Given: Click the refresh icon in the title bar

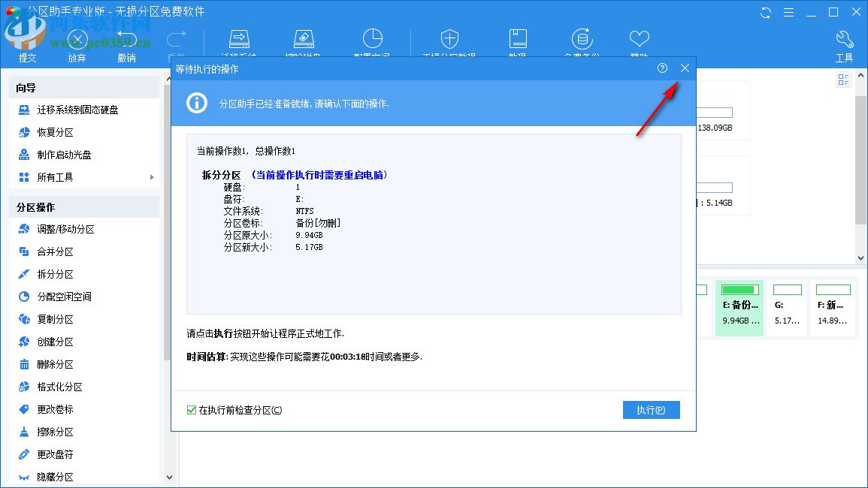Looking at the screenshot, I should click(x=765, y=12).
